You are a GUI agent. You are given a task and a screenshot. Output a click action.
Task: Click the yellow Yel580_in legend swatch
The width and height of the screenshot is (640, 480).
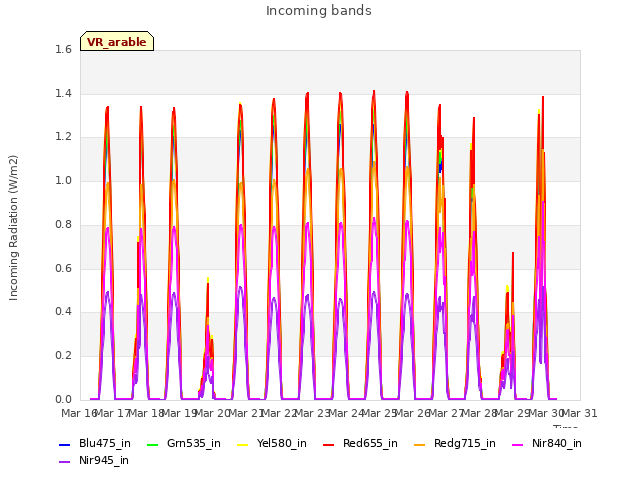coord(243,444)
